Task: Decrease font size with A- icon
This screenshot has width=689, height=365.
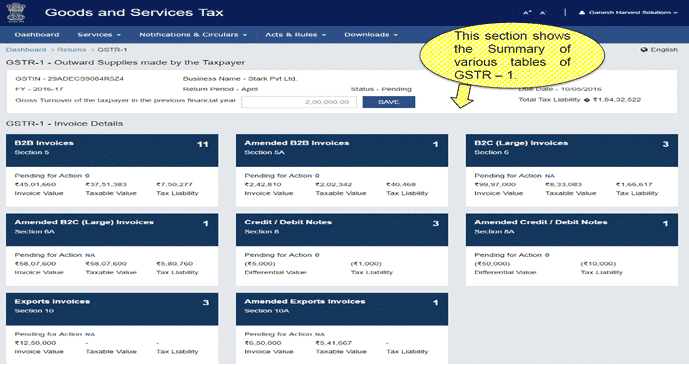Action: pos(543,13)
